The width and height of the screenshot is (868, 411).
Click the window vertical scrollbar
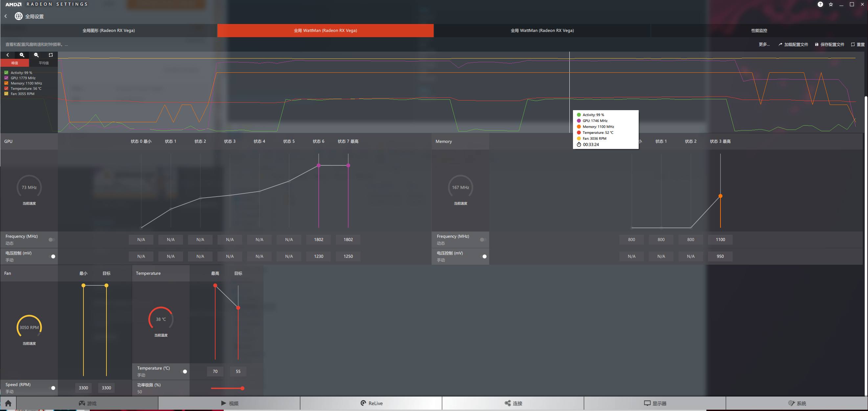[x=866, y=246]
